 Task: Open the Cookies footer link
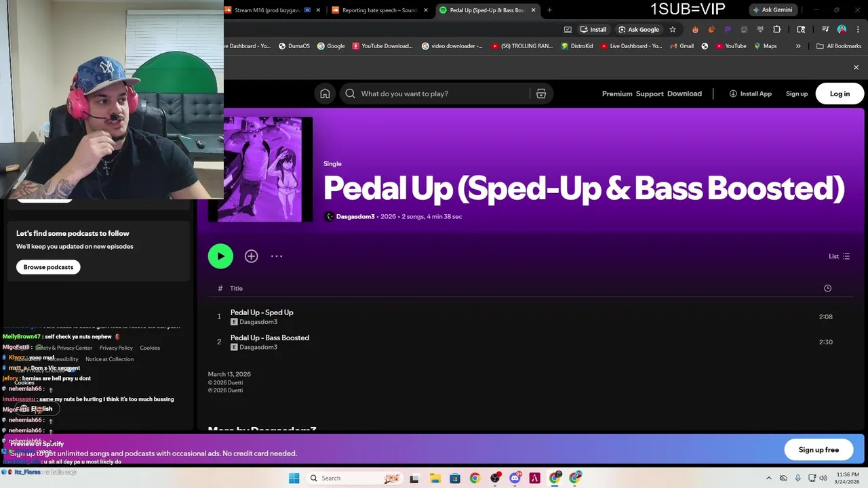point(150,348)
